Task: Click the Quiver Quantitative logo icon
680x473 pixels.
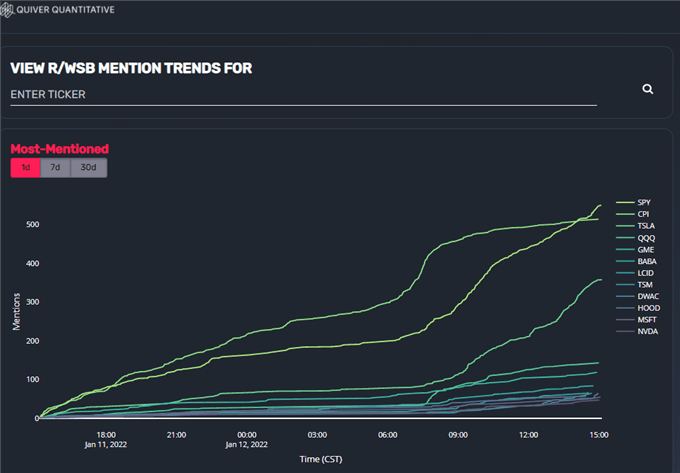Action: pyautogui.click(x=7, y=10)
